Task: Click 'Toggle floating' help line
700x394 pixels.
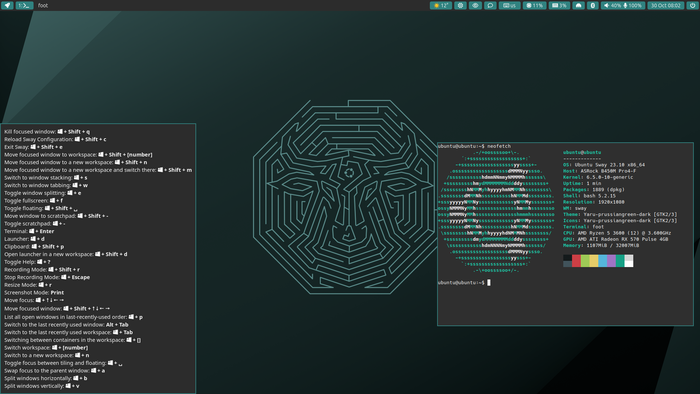Action: 41,208
